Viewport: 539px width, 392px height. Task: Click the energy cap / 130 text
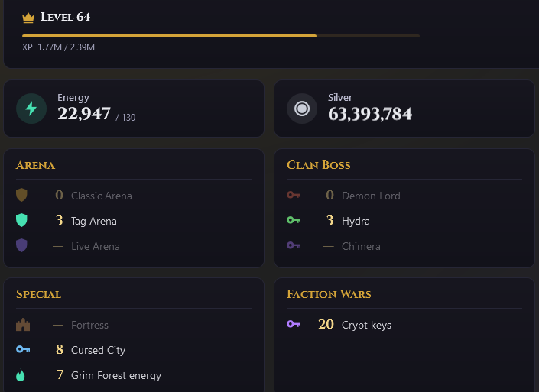pos(125,118)
